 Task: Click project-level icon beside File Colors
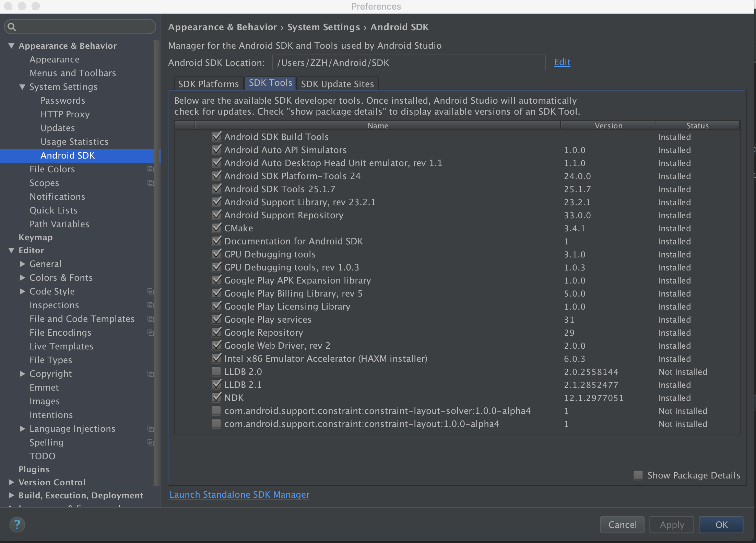point(150,169)
